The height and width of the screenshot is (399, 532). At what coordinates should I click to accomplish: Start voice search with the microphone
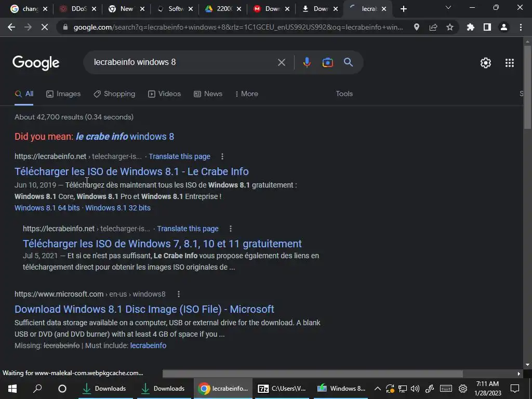pyautogui.click(x=307, y=62)
